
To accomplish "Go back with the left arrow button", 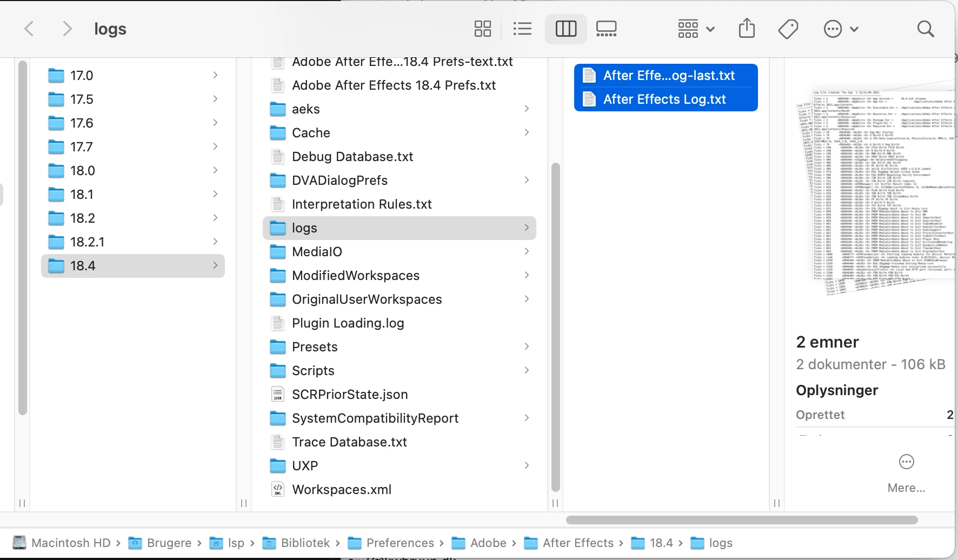I will [30, 29].
